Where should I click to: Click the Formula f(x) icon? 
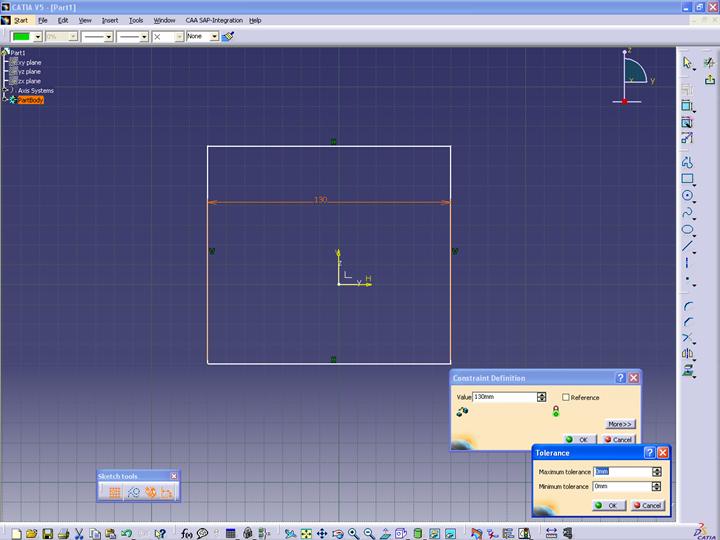click(186, 533)
